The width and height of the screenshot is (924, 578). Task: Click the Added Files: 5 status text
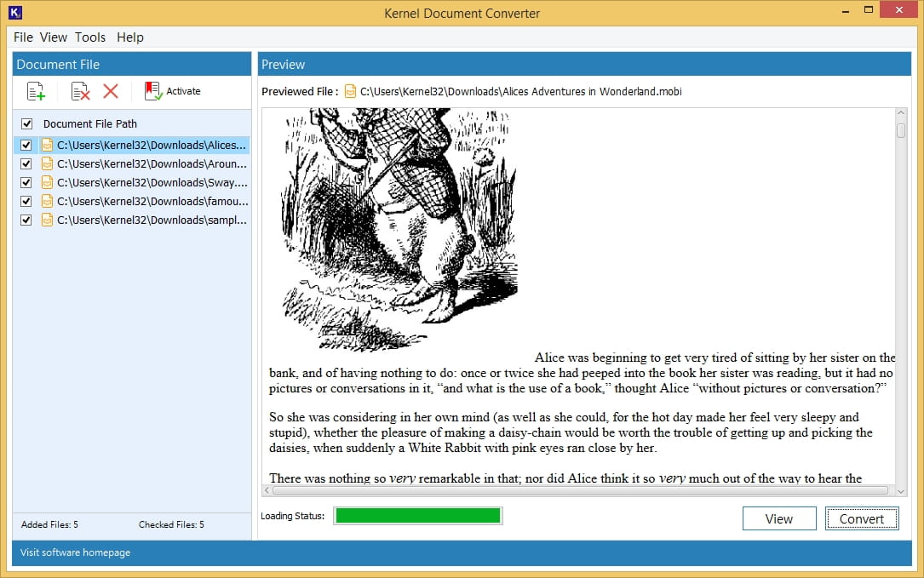point(49,524)
